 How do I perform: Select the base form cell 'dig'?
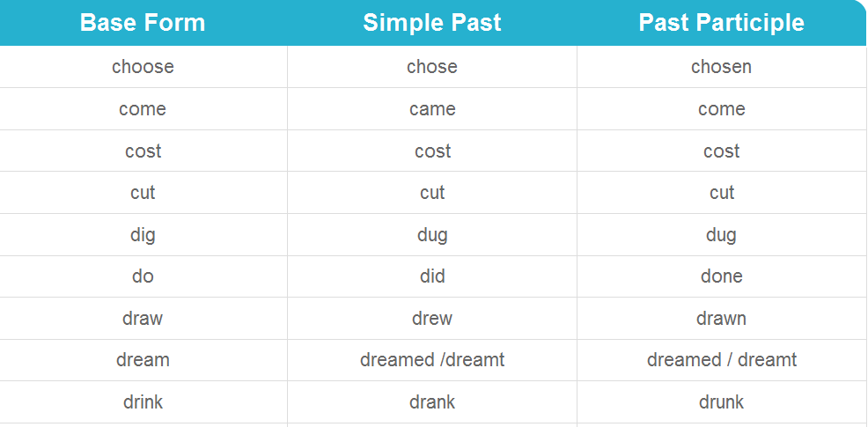pyautogui.click(x=143, y=234)
